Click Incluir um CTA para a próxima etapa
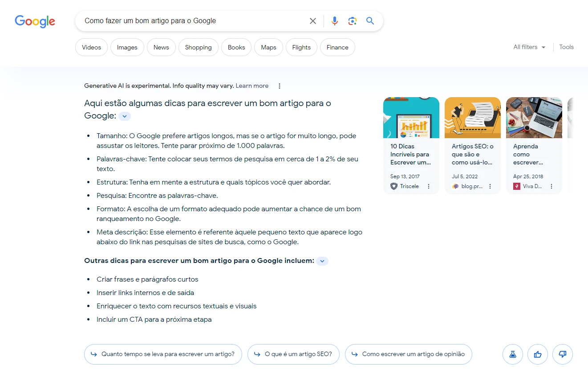Image resolution: width=588 pixels, height=369 pixels. (154, 320)
